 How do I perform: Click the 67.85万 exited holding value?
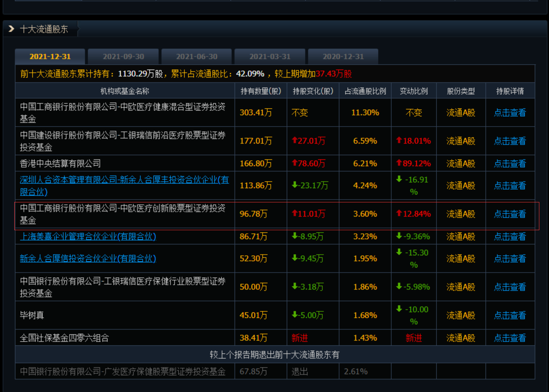click(253, 372)
